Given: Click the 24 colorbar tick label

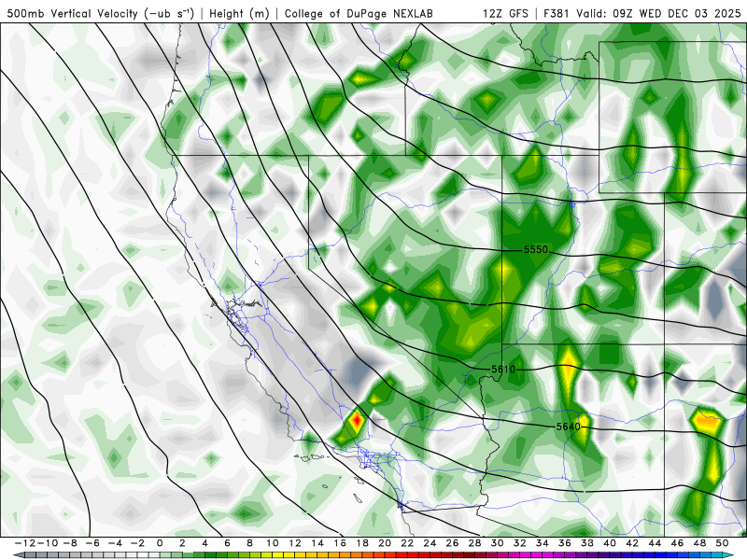Looking at the screenshot, I should 430,543.
